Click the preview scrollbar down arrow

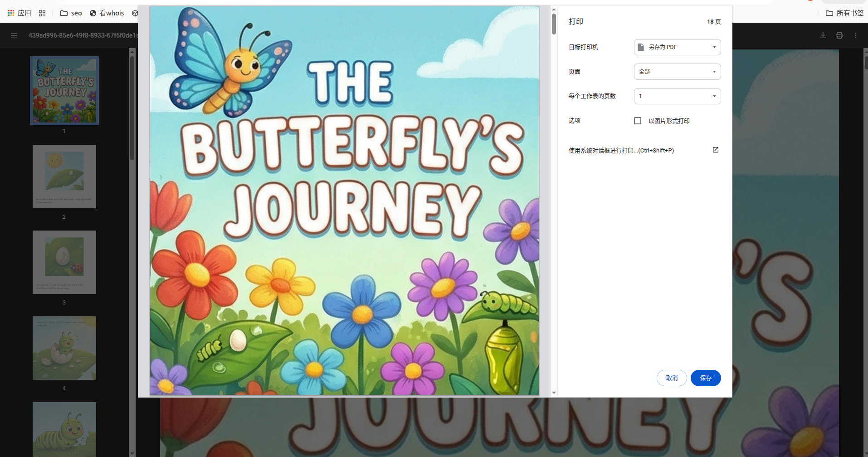pyautogui.click(x=554, y=393)
